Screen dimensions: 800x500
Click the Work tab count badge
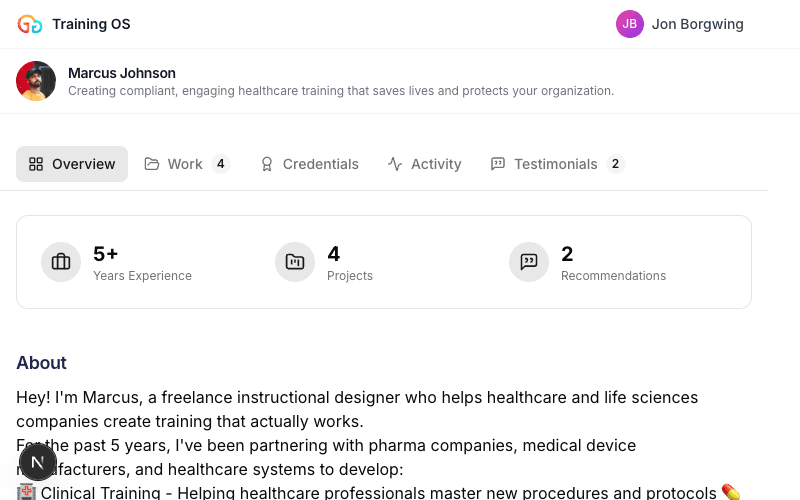click(x=221, y=164)
